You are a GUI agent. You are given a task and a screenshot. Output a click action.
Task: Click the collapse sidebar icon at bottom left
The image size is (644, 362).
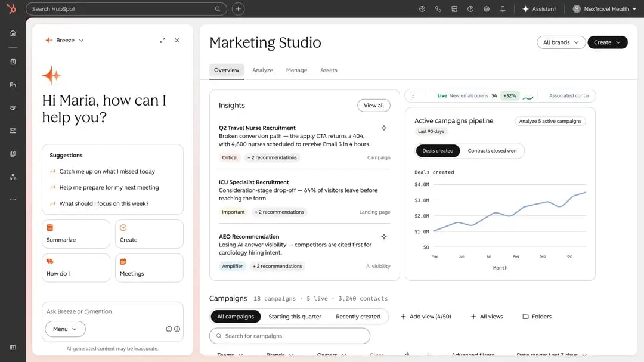pos(13,348)
